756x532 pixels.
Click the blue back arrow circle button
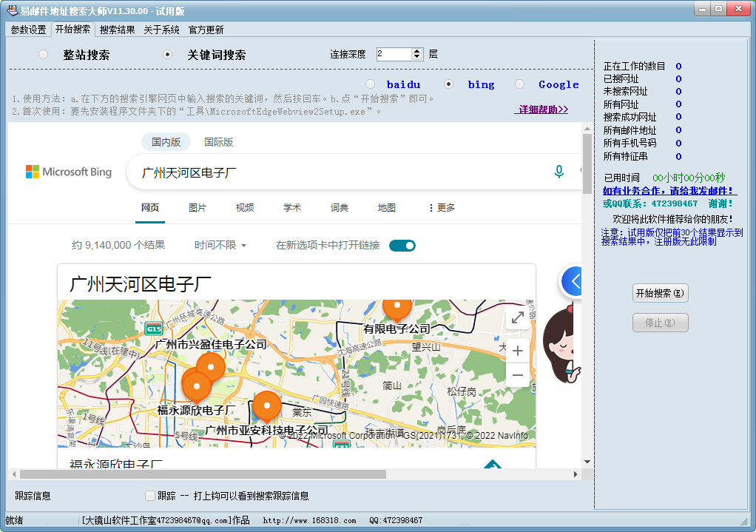click(x=571, y=280)
